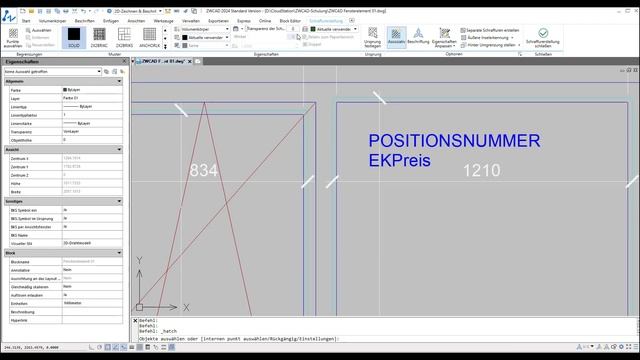Pick the ANCHORLK hatch pattern
The width and height of the screenshot is (640, 360).
click(x=149, y=38)
